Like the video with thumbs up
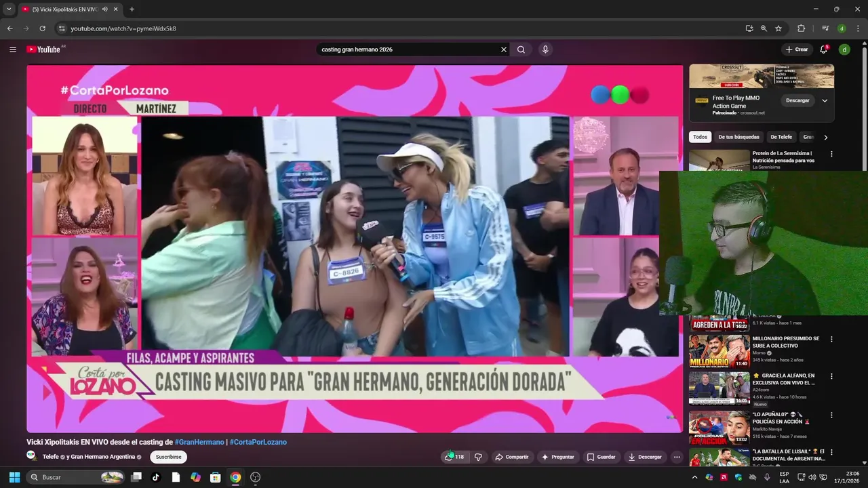The width and height of the screenshot is (868, 488). click(x=454, y=457)
